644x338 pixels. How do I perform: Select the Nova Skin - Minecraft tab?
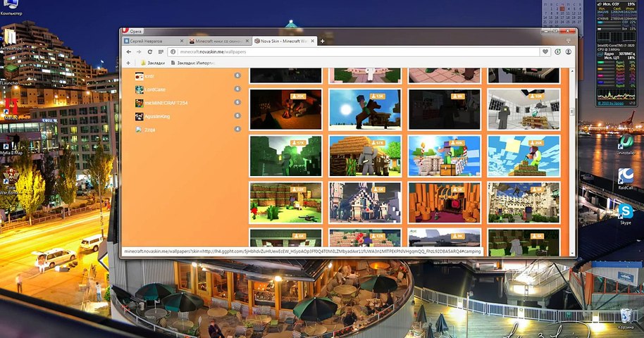(284, 41)
